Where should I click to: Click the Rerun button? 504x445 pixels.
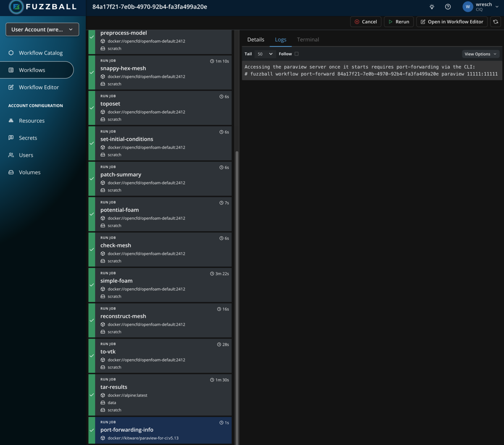(398, 21)
